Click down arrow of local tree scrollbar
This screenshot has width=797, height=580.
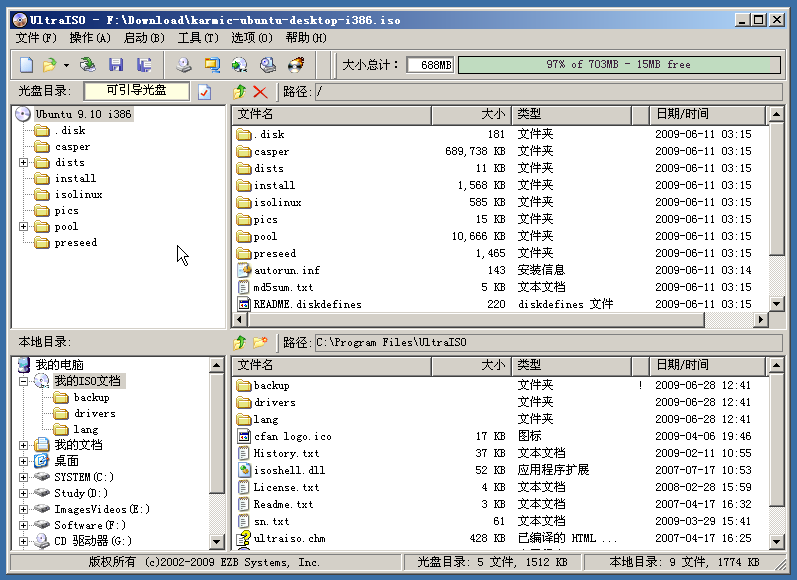(x=217, y=541)
